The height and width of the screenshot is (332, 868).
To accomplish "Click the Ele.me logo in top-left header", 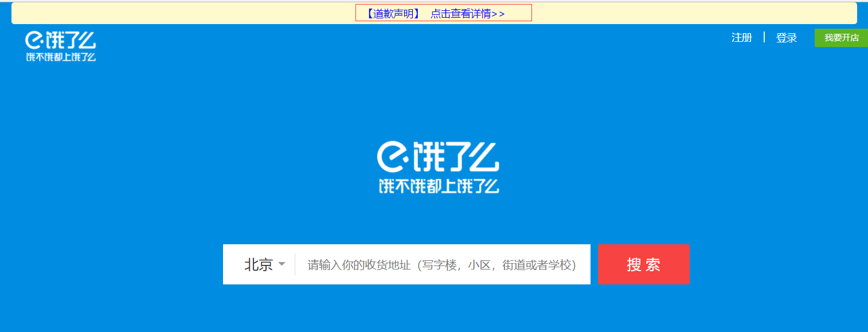I will click(61, 46).
